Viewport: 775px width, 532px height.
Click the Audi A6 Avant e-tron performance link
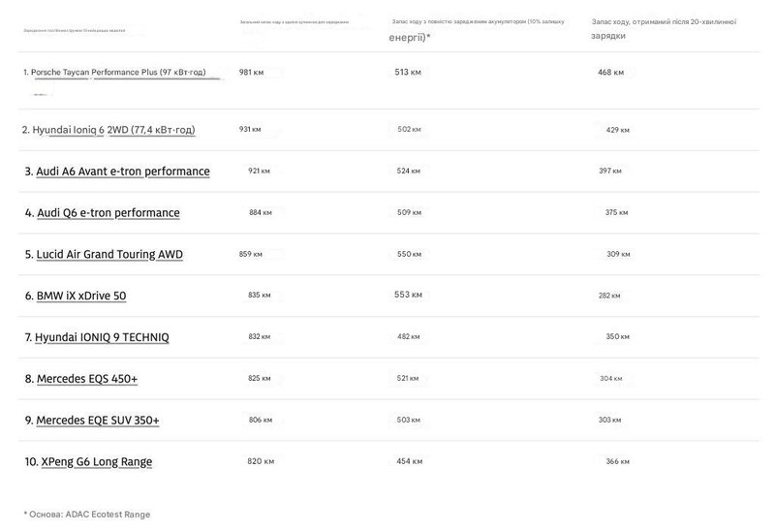pos(122,172)
